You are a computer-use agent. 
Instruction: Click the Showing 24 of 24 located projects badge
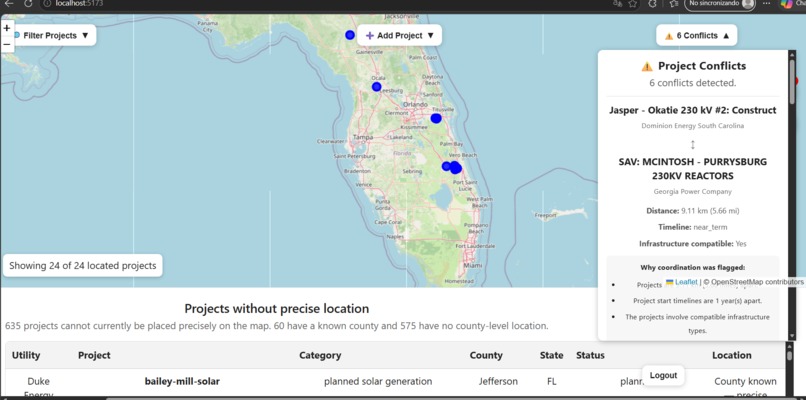83,266
